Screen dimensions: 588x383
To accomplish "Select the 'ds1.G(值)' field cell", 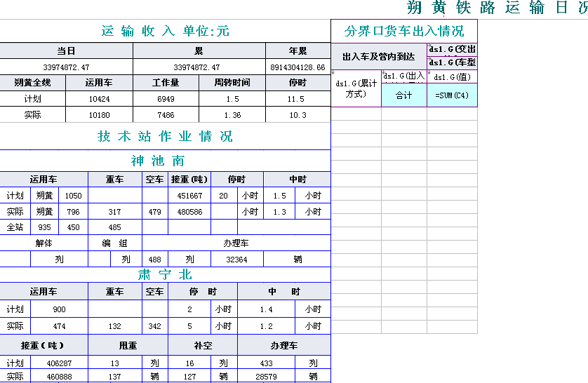I will (x=453, y=77).
